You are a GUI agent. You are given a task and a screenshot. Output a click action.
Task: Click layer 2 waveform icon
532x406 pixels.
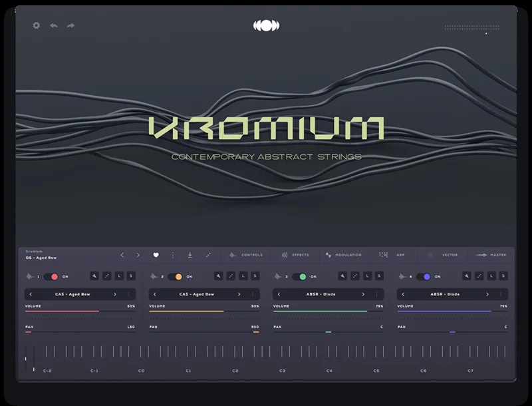coord(154,277)
